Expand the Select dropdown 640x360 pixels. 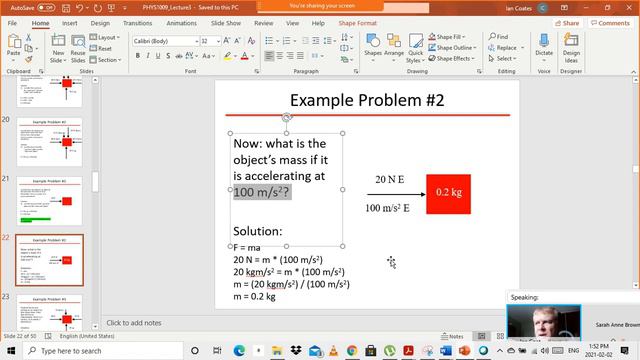pos(502,59)
